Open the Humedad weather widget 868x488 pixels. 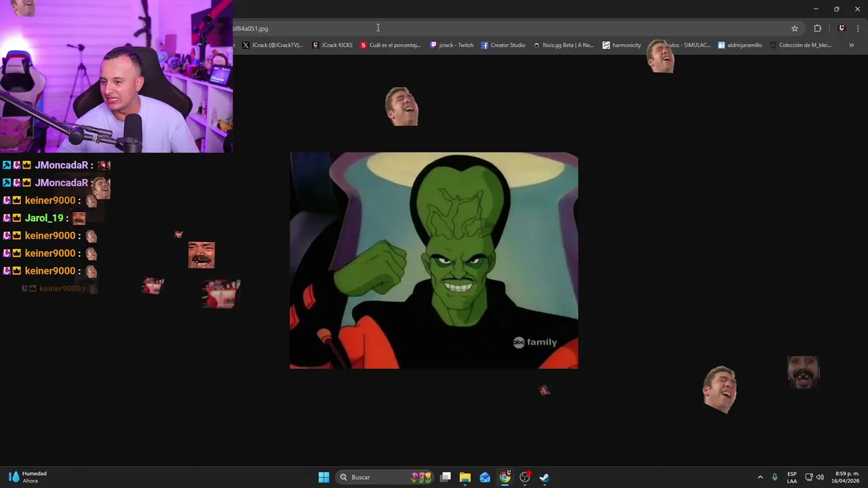pyautogui.click(x=27, y=477)
